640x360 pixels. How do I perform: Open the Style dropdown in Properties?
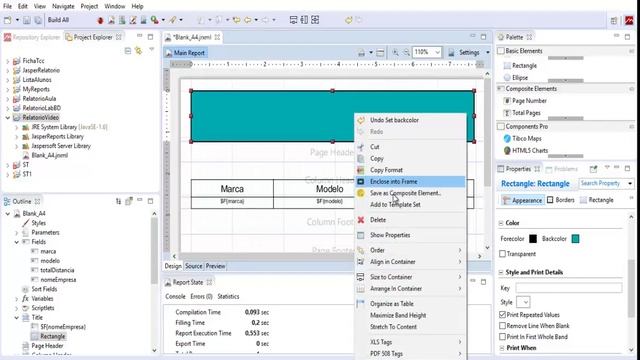[x=523, y=302]
